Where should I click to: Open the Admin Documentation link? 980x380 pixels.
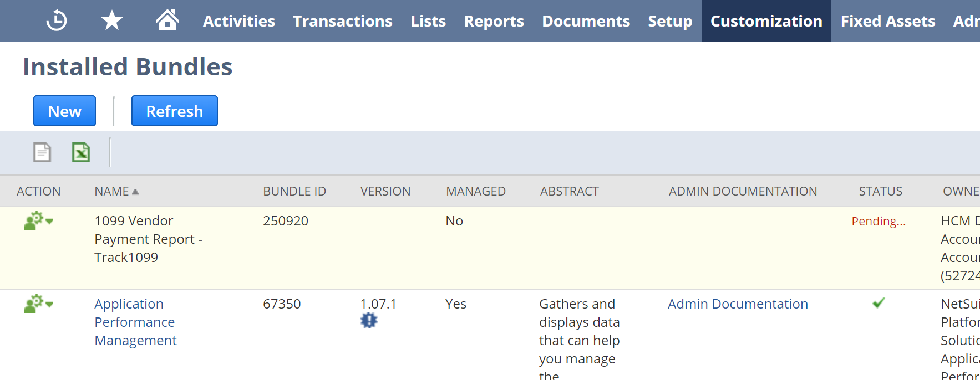coord(738,304)
